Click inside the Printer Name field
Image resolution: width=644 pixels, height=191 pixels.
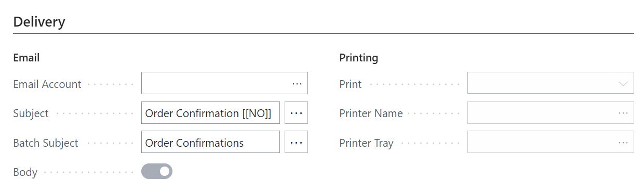tap(551, 113)
